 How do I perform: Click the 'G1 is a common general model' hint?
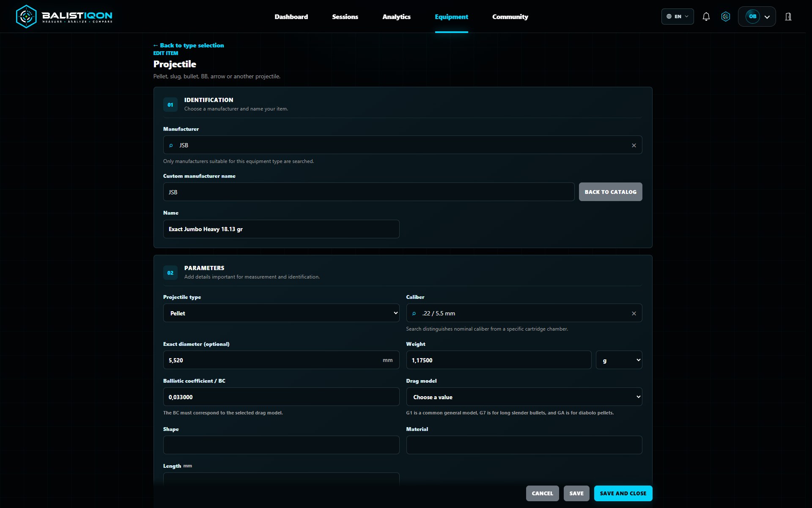510,413
